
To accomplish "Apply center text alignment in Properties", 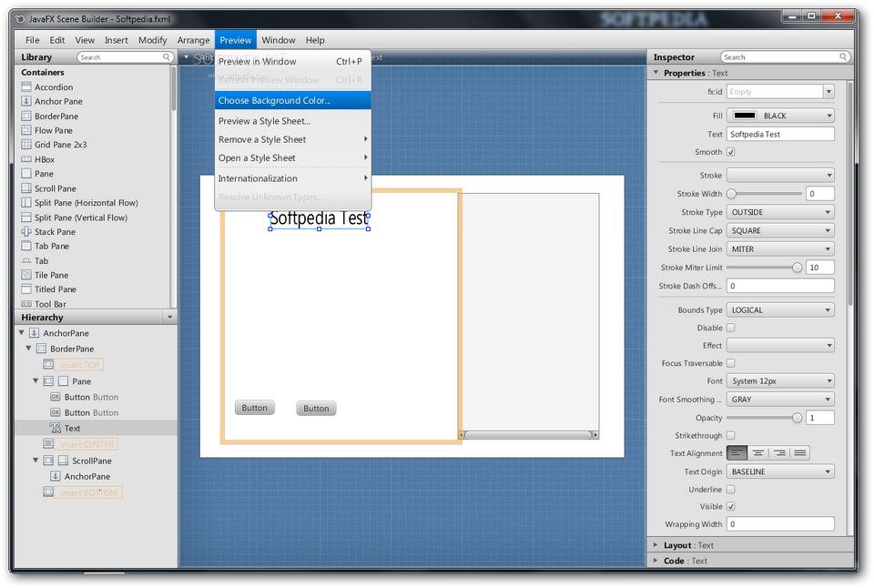I will click(757, 452).
